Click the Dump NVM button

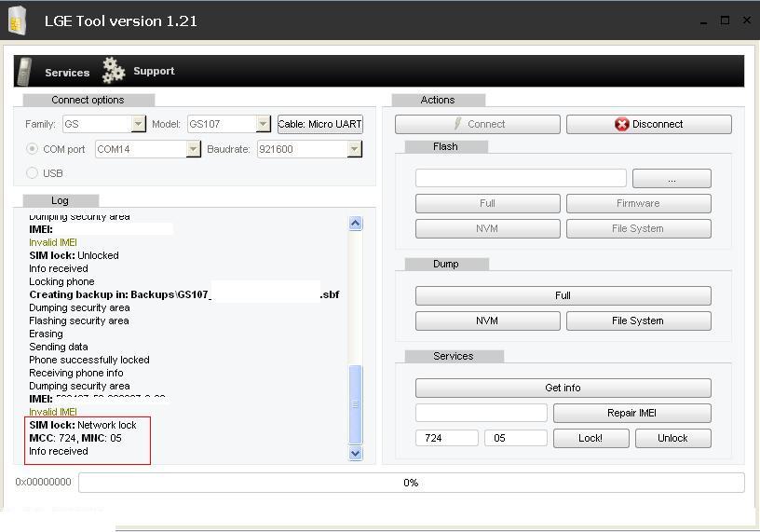click(488, 321)
